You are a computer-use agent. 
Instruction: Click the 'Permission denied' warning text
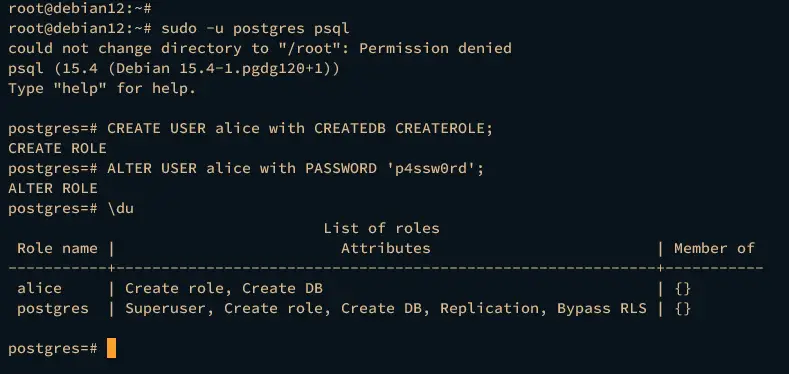click(435, 48)
